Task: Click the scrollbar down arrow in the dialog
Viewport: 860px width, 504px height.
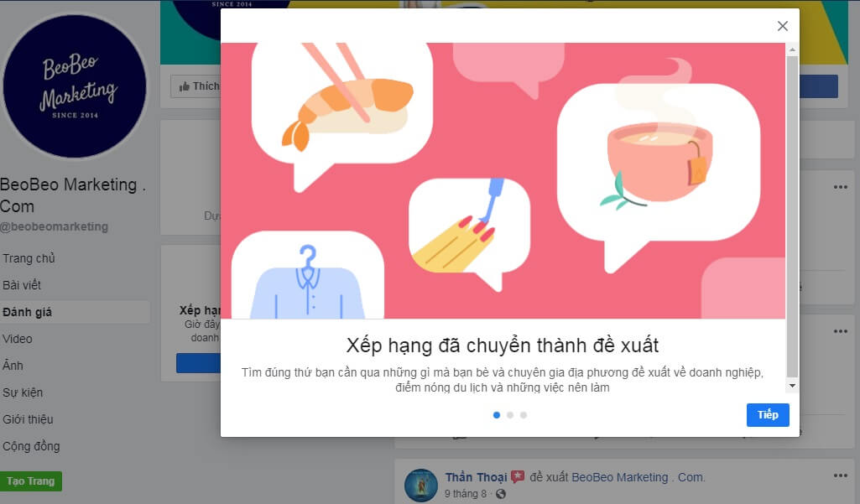Action: [x=790, y=385]
